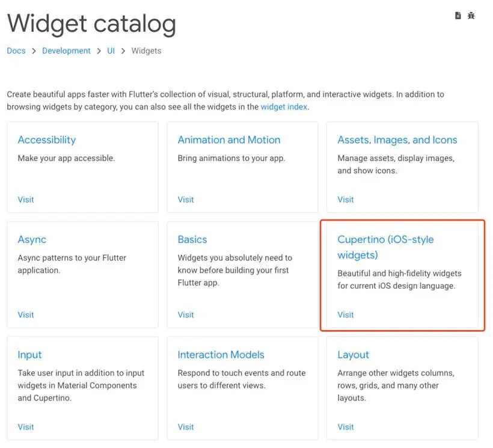The image size is (493, 448).
Task: Visit the Cupertino widgets page
Action: coord(346,315)
